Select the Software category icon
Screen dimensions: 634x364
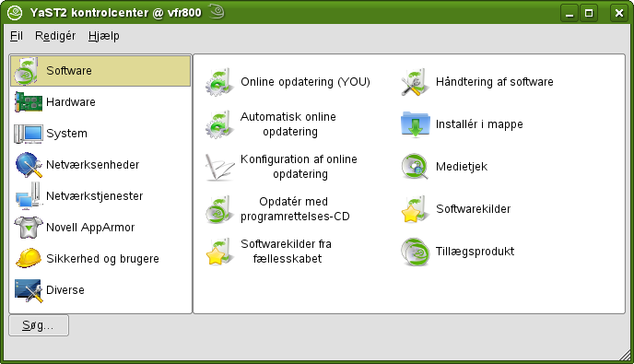coord(27,71)
